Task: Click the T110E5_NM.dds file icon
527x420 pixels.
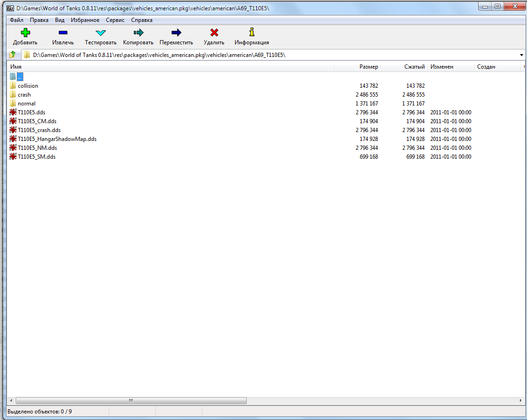Action: (x=13, y=147)
